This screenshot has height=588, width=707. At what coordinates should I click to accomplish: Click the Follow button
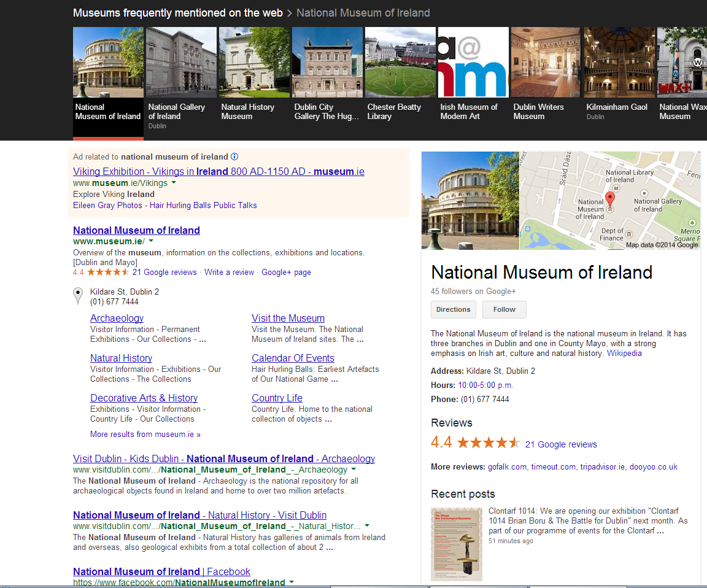pos(504,309)
